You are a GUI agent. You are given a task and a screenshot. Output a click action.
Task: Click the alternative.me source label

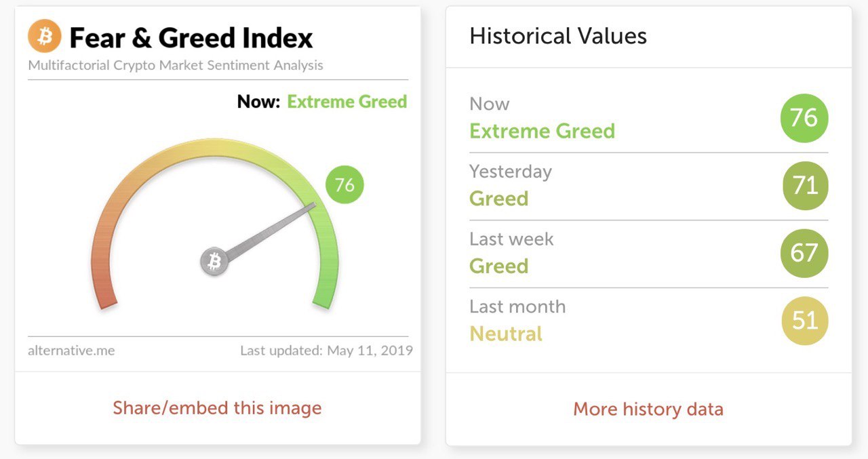click(71, 351)
